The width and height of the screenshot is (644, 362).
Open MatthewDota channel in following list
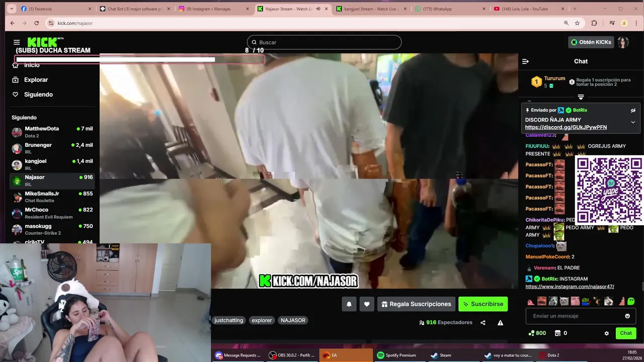coord(52,132)
